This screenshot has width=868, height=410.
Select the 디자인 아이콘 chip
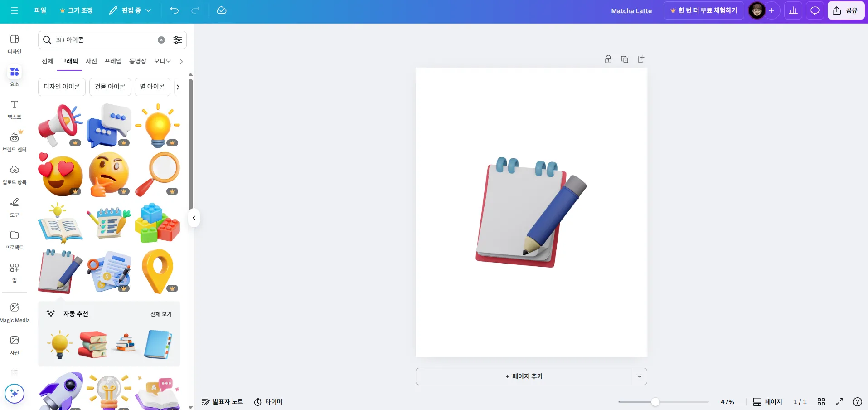[x=62, y=87]
